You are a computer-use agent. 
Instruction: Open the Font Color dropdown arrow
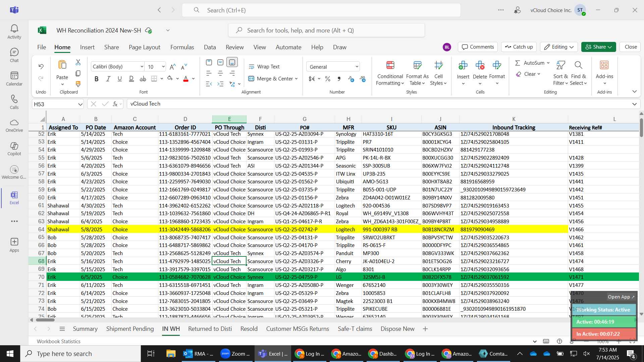194,79
